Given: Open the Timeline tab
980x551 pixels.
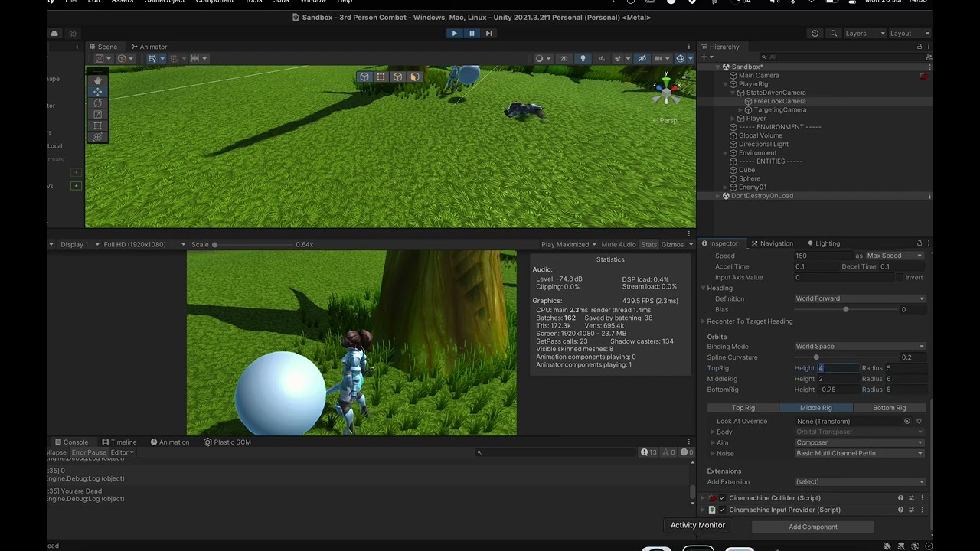Looking at the screenshot, I should [x=119, y=442].
